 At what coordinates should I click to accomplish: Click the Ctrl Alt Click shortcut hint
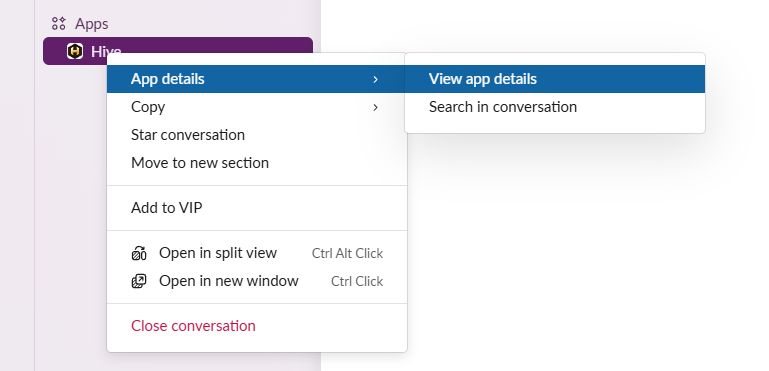347,254
